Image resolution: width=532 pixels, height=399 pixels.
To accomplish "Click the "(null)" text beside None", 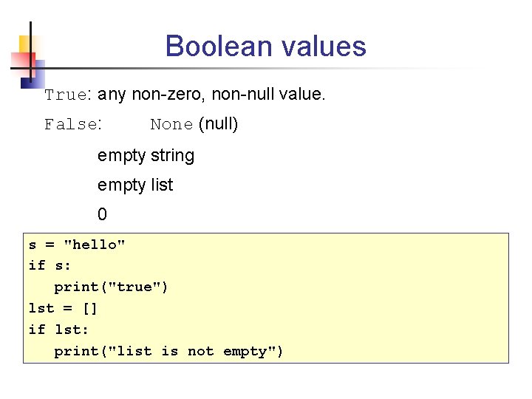I will 218,123.
